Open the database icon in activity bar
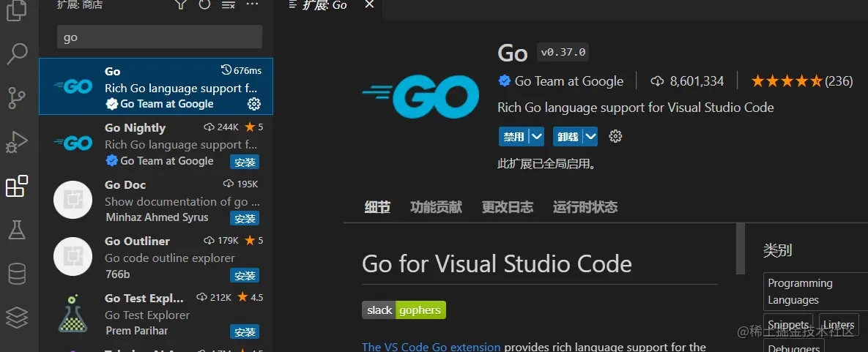 (x=17, y=274)
